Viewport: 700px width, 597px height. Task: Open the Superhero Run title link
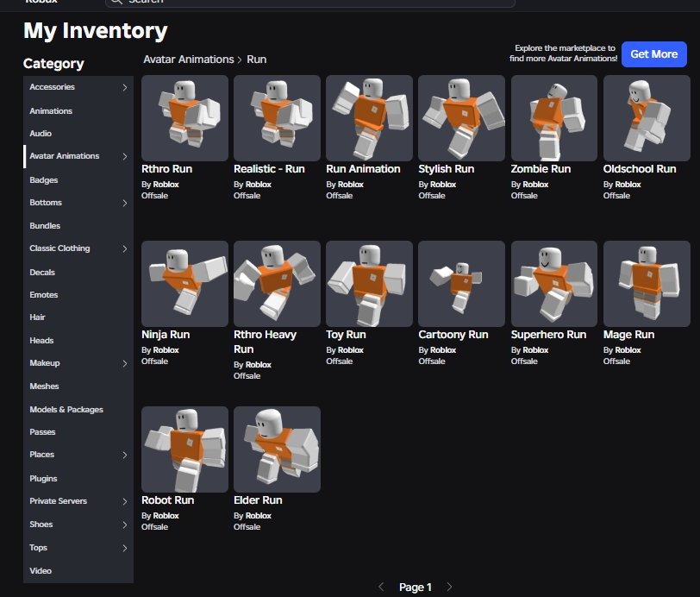[x=548, y=335]
